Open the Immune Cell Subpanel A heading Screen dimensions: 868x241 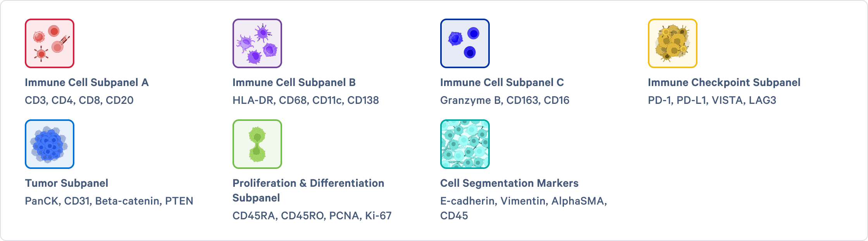click(87, 83)
